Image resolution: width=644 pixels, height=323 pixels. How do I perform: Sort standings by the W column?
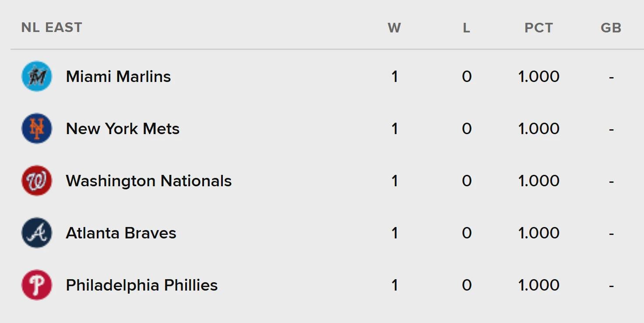coord(394,27)
